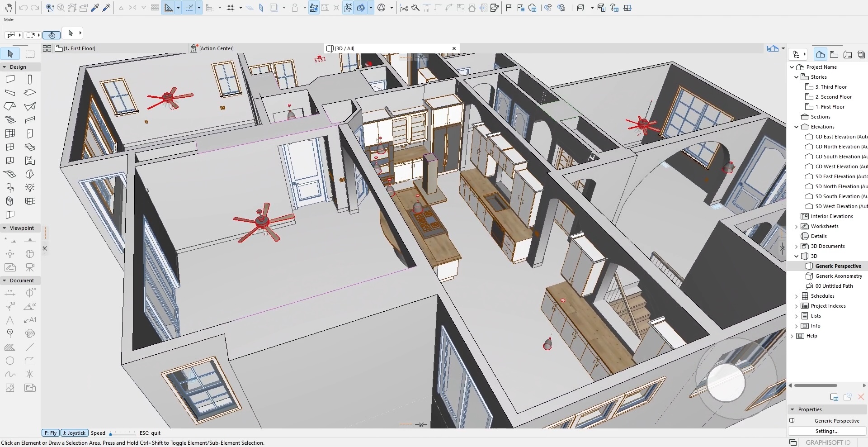868x447 pixels.
Task: Open Generic Axonometry view
Action: click(839, 276)
